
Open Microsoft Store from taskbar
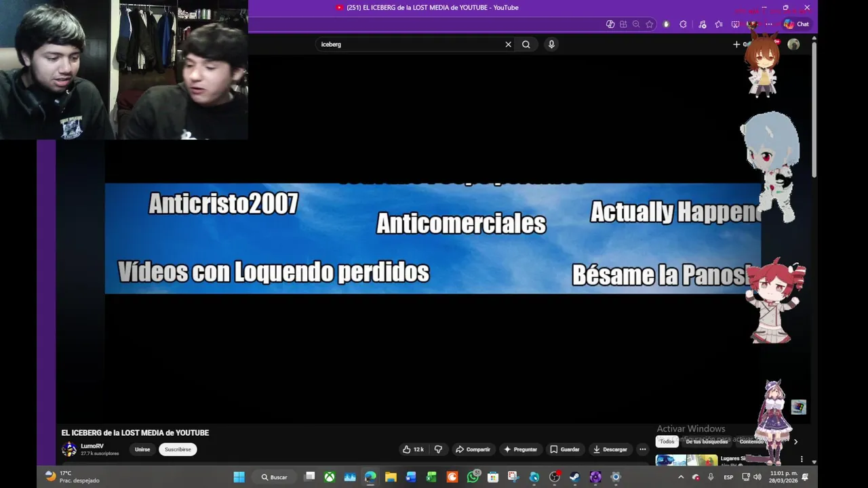click(x=493, y=477)
